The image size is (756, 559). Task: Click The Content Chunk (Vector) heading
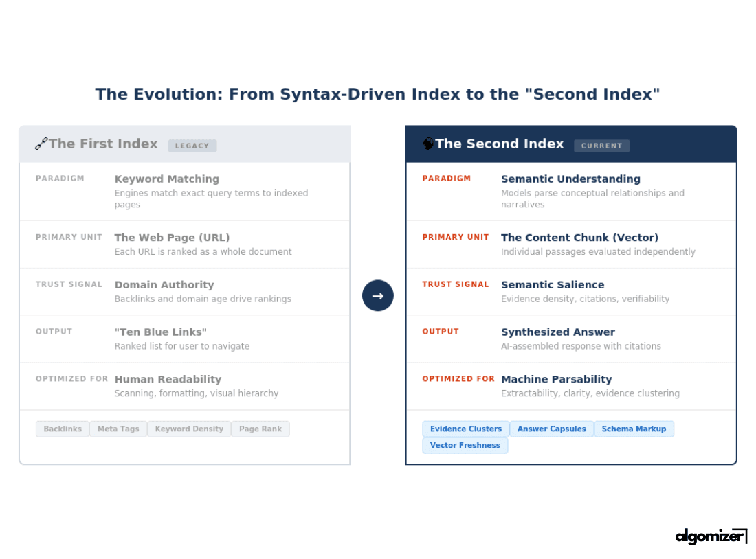pos(579,238)
